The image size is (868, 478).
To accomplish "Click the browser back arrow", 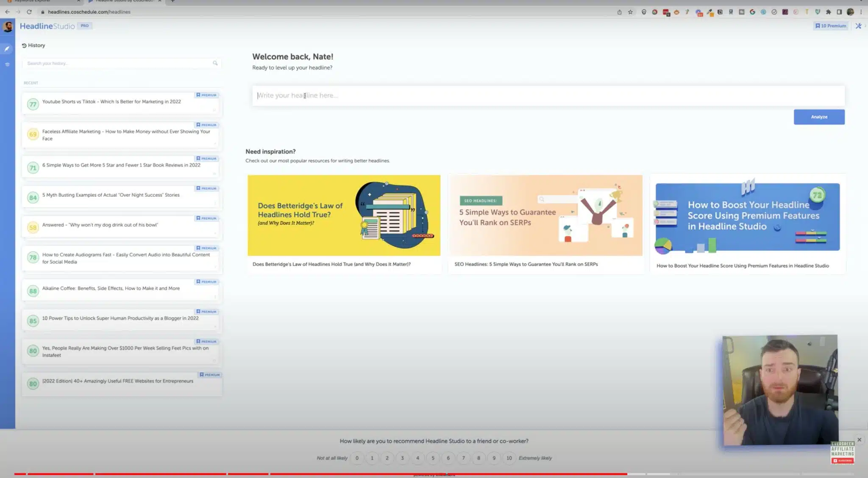I will 7,12.
